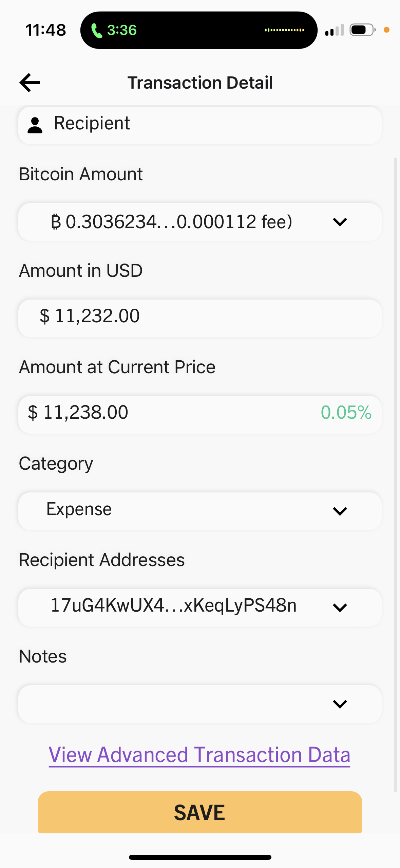Image resolution: width=400 pixels, height=868 pixels.
Task: Tap the green phone call icon
Action: click(97, 31)
